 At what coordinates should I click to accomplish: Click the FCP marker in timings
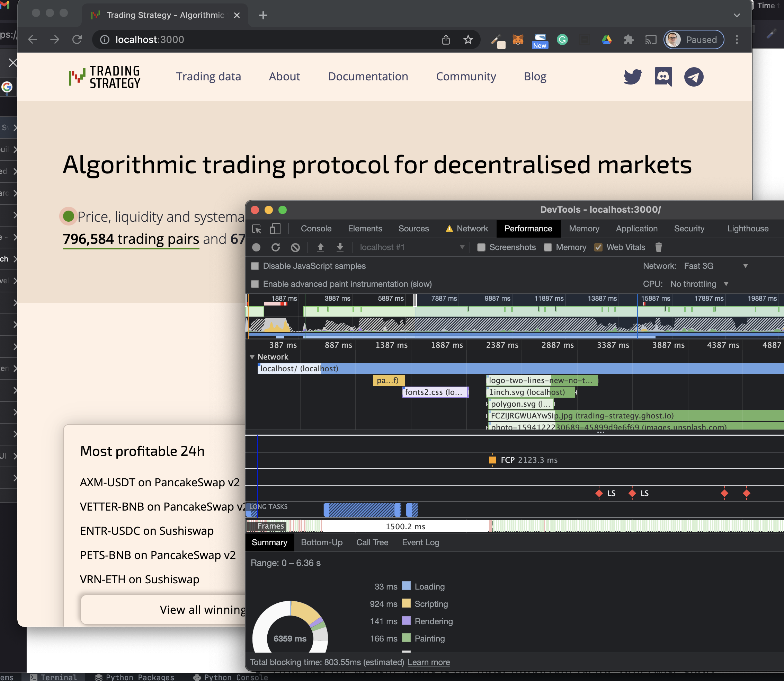point(493,460)
